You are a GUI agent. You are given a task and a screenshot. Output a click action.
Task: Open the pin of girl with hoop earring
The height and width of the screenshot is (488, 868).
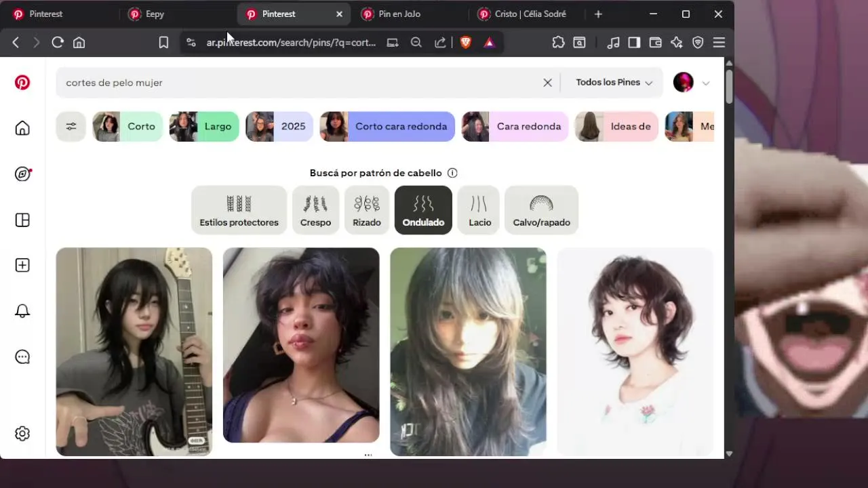pos(301,345)
